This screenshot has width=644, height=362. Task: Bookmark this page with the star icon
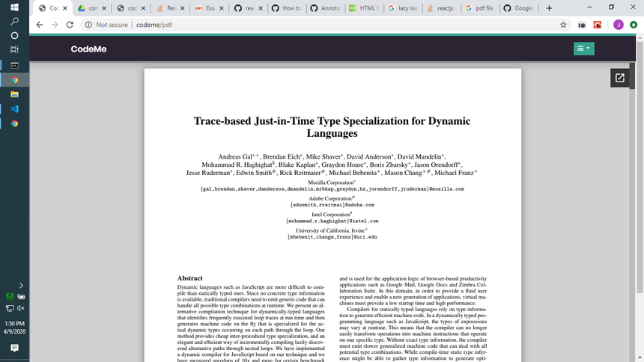pyautogui.click(x=562, y=25)
